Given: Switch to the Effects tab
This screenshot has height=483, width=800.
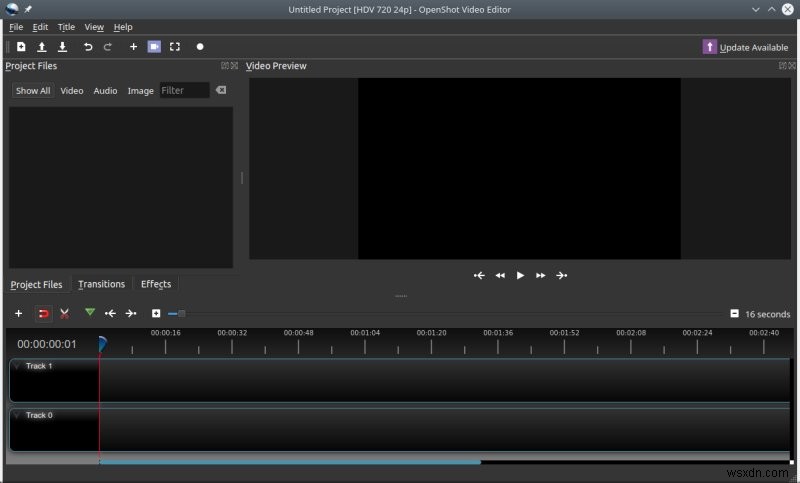Looking at the screenshot, I should 156,284.
